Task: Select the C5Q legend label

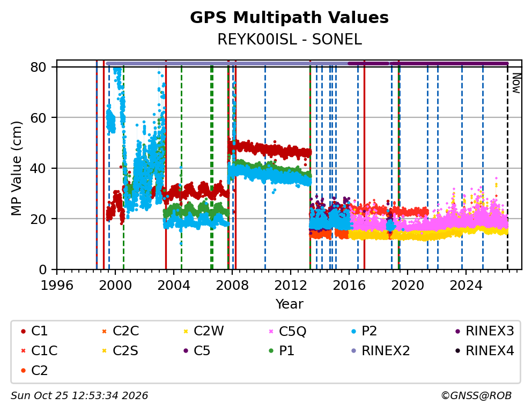Action: [x=292, y=331]
